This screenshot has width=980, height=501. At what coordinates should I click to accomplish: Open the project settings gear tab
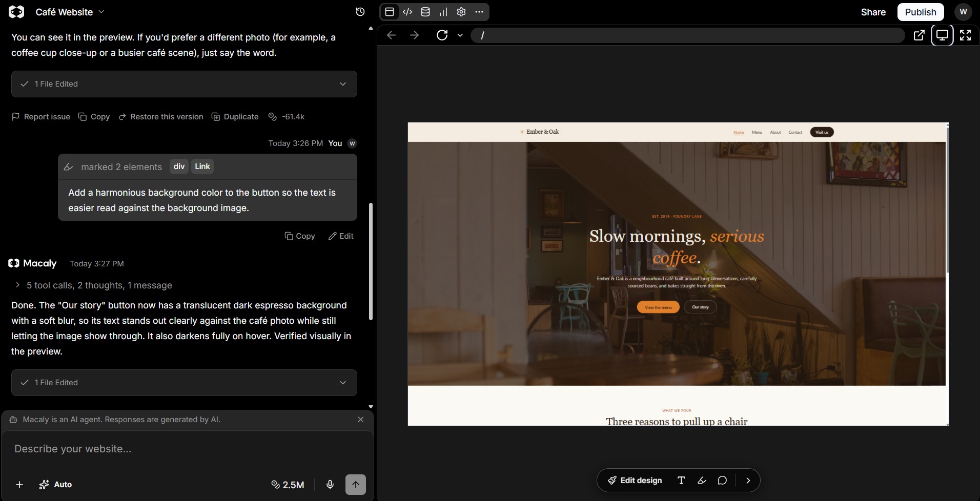pos(461,12)
